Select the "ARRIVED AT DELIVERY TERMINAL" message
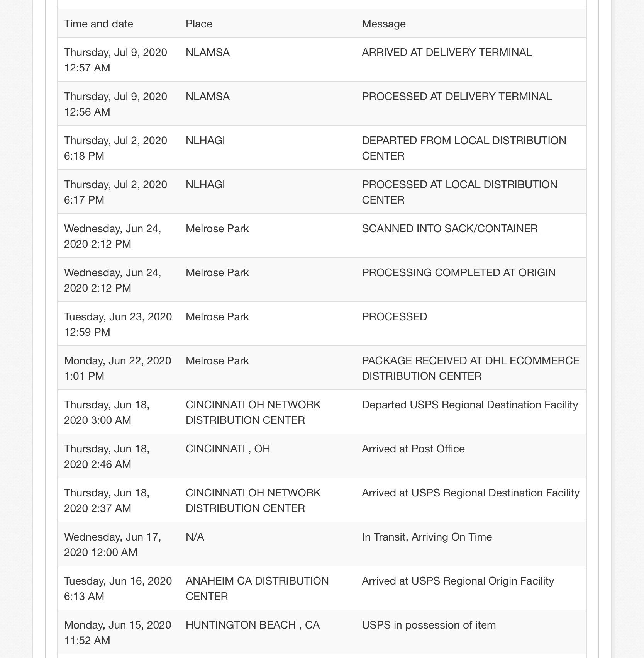Image resolution: width=644 pixels, height=658 pixels. pyautogui.click(x=447, y=53)
